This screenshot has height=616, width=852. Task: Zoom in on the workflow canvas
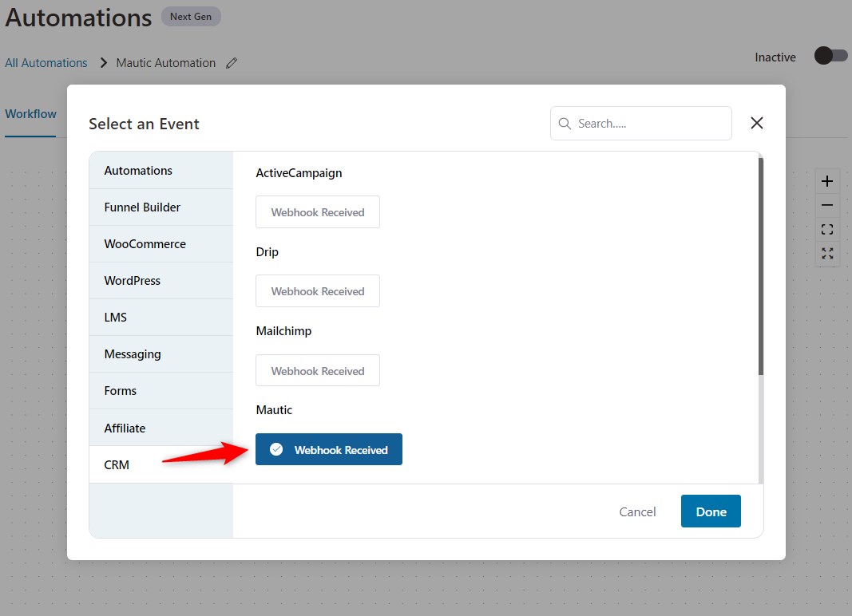click(827, 181)
